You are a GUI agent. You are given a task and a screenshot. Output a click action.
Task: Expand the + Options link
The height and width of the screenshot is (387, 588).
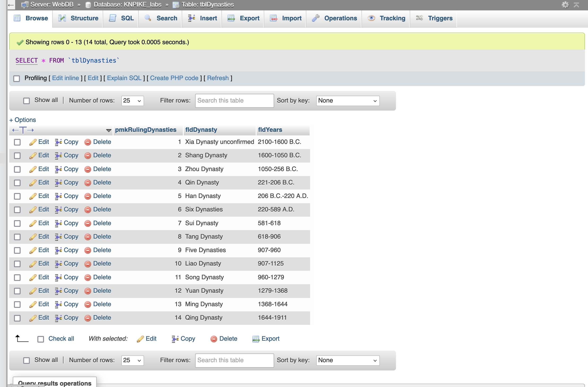pos(23,120)
